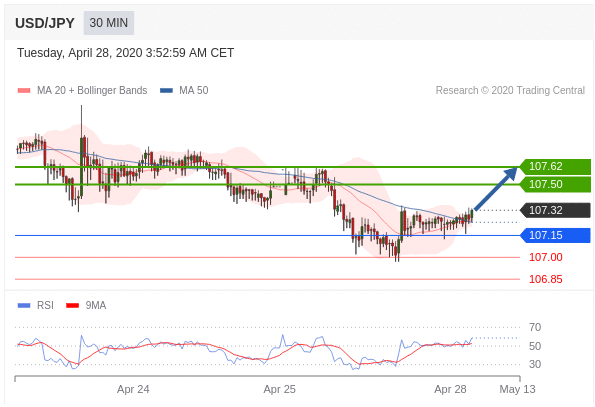The height and width of the screenshot is (407, 595).
Task: Click the USD/JPY pair title
Action: [45, 23]
